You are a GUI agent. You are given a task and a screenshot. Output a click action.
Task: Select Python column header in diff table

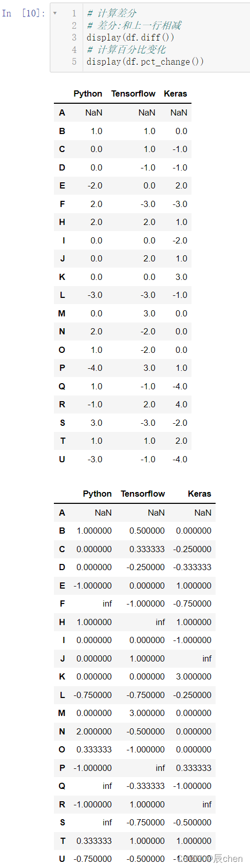(88, 93)
